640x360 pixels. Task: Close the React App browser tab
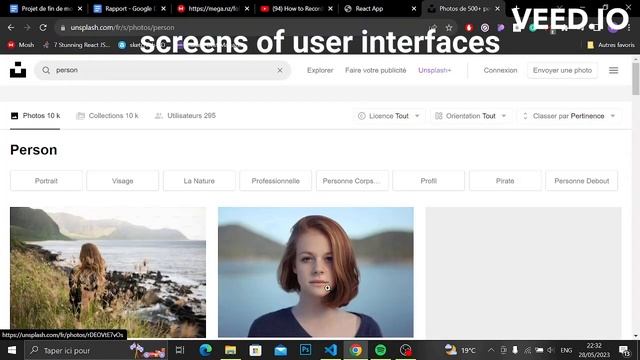tap(413, 9)
